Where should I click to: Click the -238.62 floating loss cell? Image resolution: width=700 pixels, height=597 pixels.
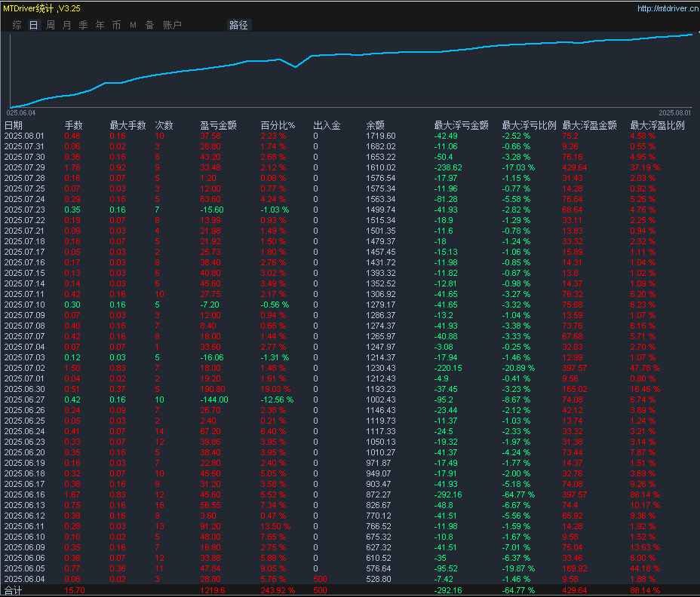(448, 168)
